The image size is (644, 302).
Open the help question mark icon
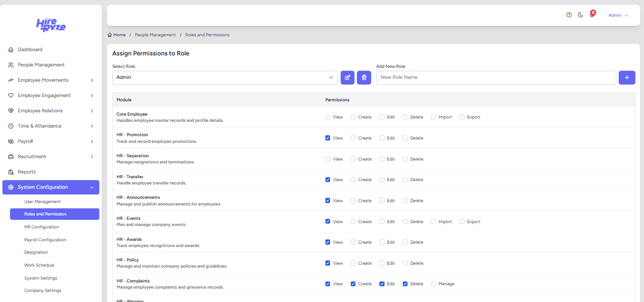coord(569,15)
